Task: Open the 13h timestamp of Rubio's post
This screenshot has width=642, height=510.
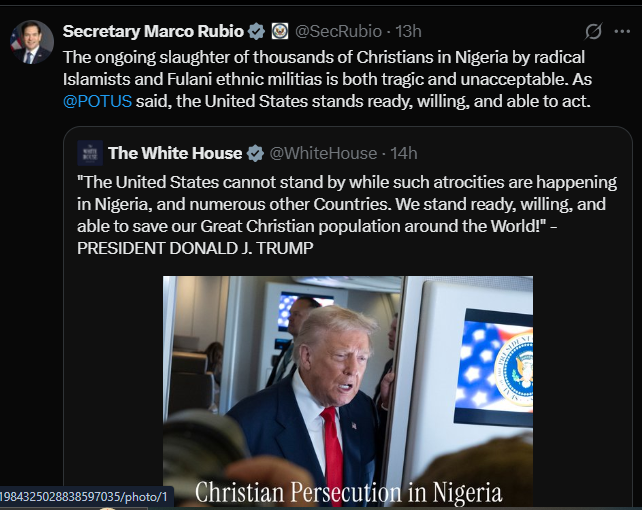Action: (408, 32)
